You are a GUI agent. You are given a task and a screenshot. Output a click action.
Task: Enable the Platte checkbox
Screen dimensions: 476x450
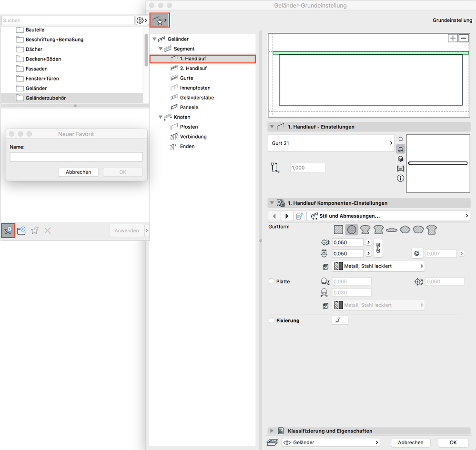[x=272, y=281]
